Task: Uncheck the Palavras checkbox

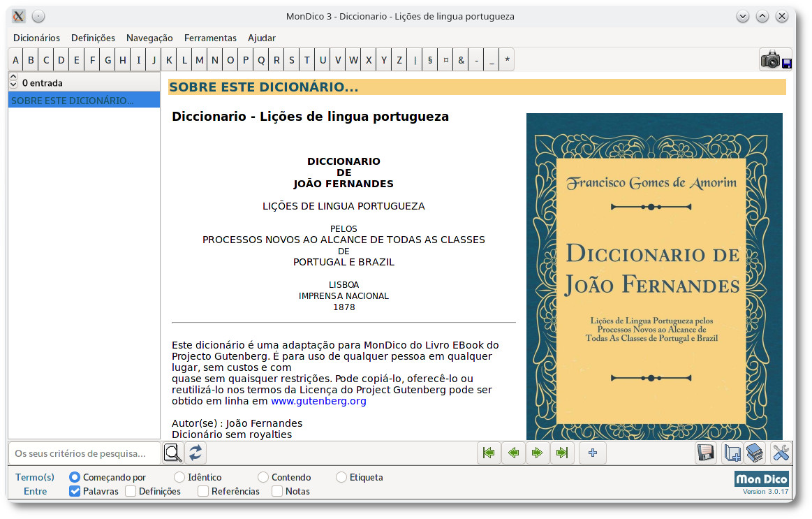Action: (75, 491)
